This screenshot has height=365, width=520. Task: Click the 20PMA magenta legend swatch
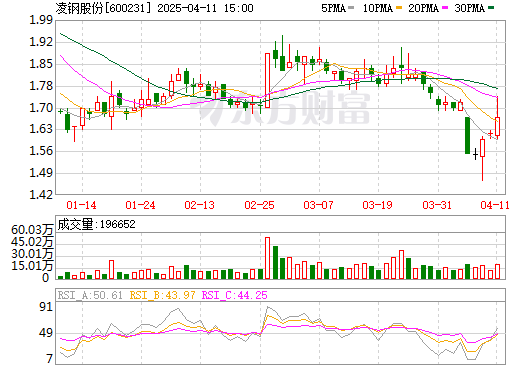pyautogui.click(x=445, y=8)
